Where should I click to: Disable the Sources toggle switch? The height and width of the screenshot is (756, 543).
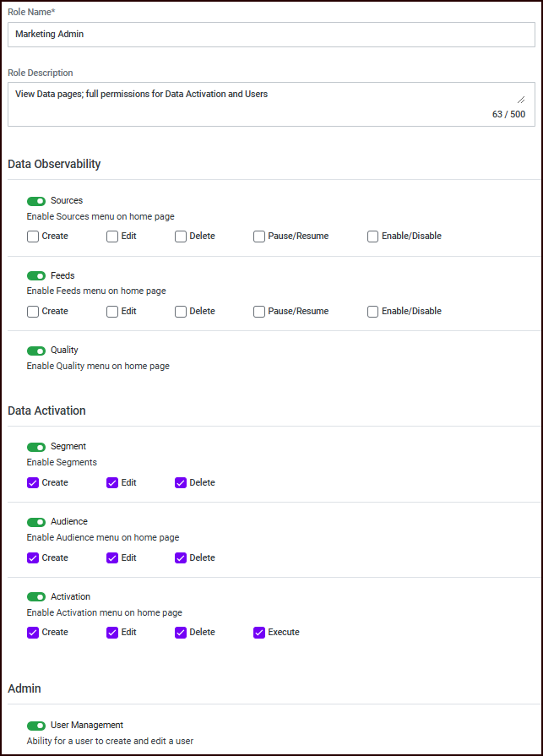coord(36,201)
